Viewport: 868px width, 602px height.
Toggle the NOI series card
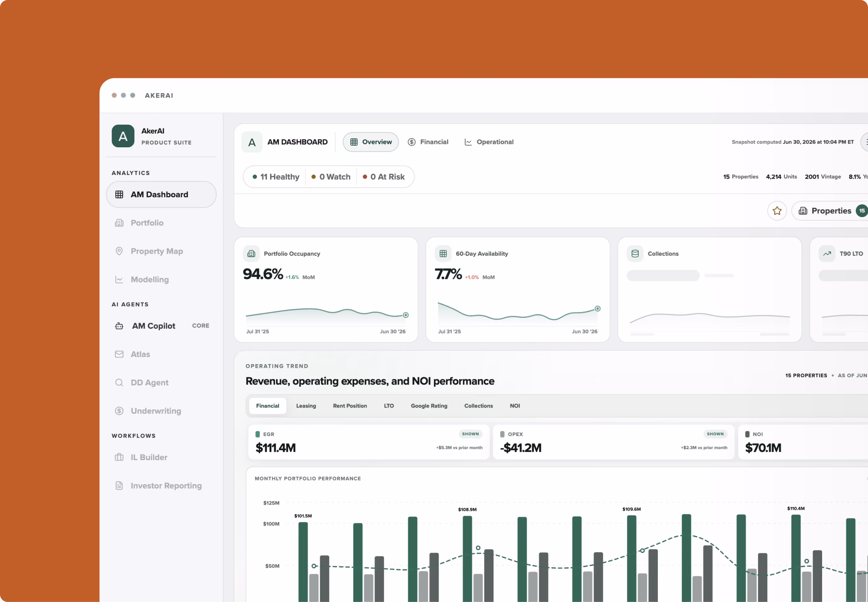803,442
